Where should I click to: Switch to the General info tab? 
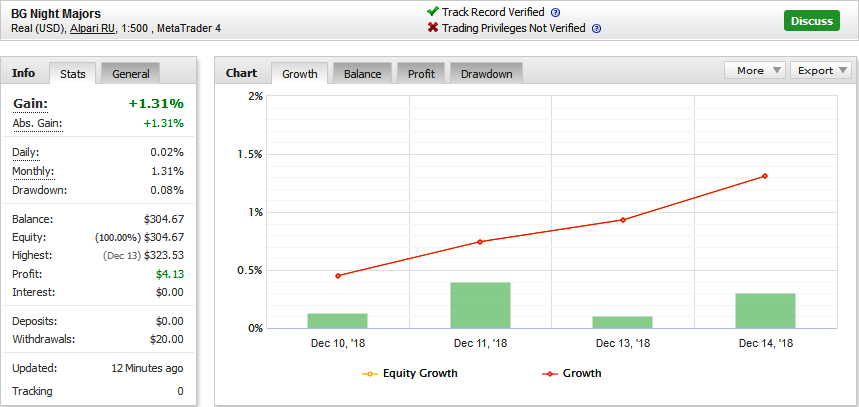tap(130, 73)
